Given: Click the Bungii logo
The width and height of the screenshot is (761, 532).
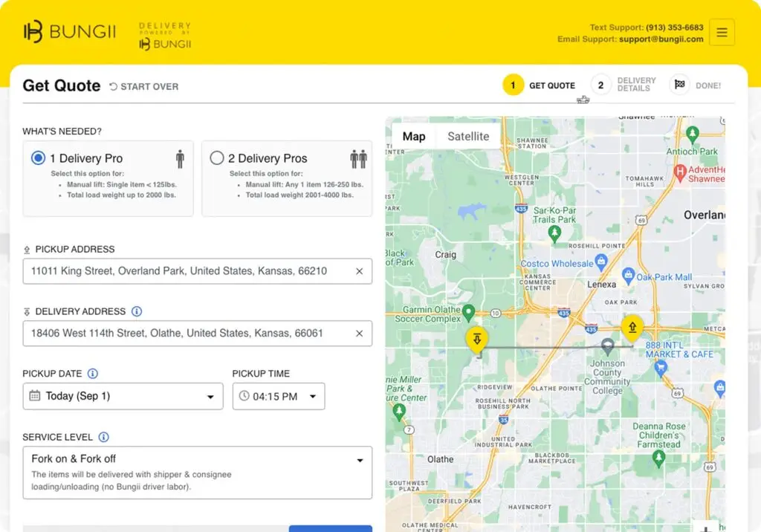Looking at the screenshot, I should (70, 32).
